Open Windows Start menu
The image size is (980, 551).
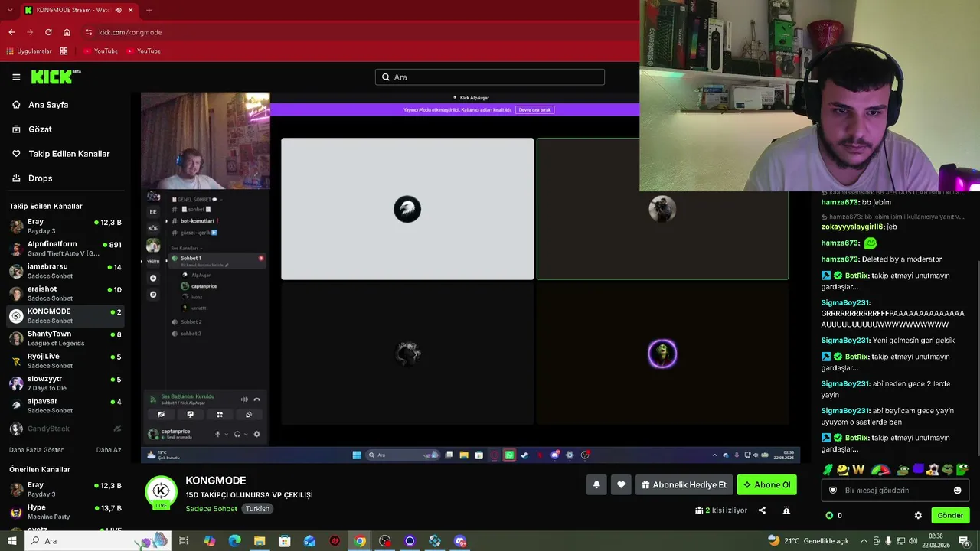[x=11, y=541]
